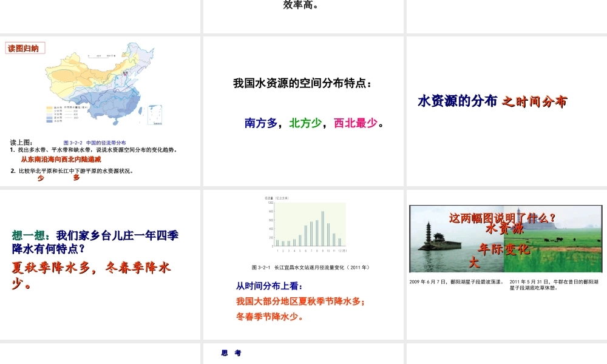Click the caption dated 2009 年 6 月 7 日
Viewport: 607px width, 364px height.
coord(456,282)
